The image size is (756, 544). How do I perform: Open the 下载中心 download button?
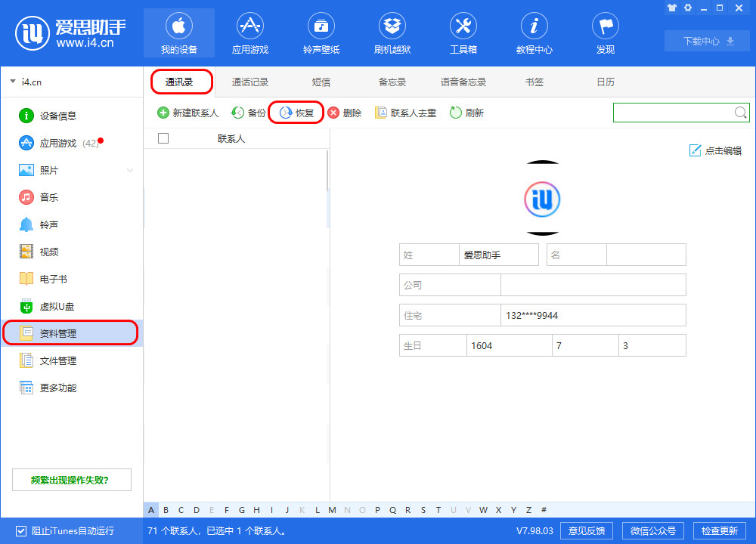[708, 42]
